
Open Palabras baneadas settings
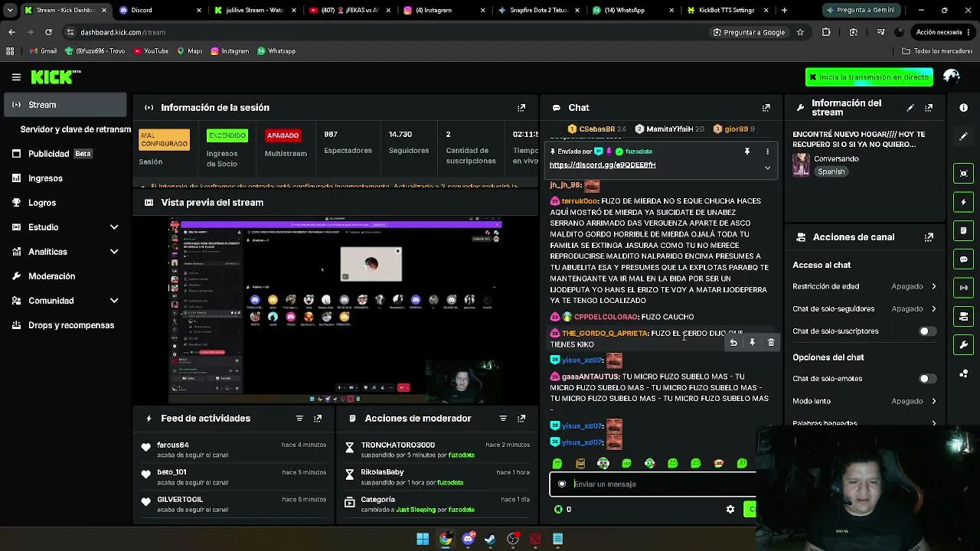point(864,422)
